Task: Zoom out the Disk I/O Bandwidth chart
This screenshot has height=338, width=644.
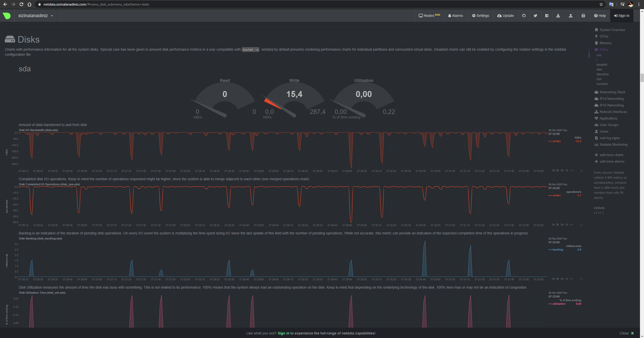Action: click(x=571, y=171)
